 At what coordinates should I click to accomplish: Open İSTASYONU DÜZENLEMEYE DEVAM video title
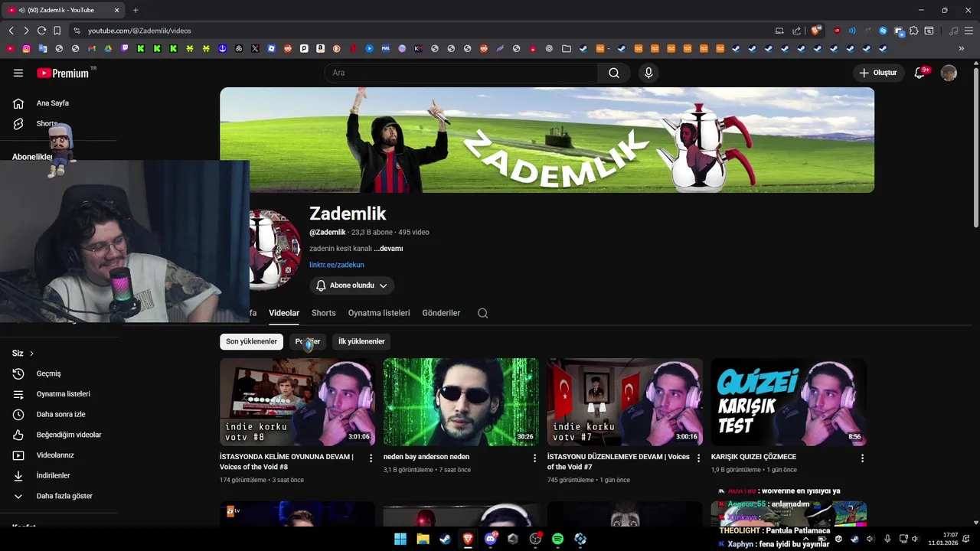(x=619, y=461)
